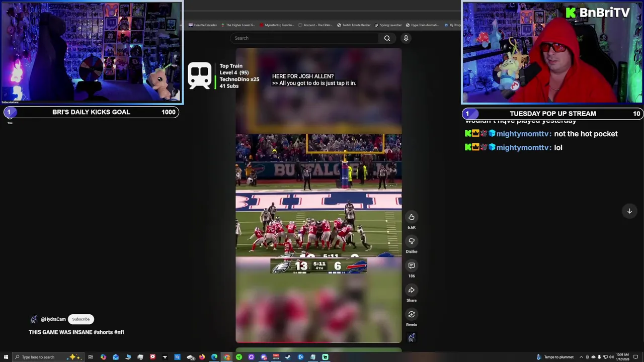Click the shorts video player
Viewport: 644px width, 362px height.
318,196
